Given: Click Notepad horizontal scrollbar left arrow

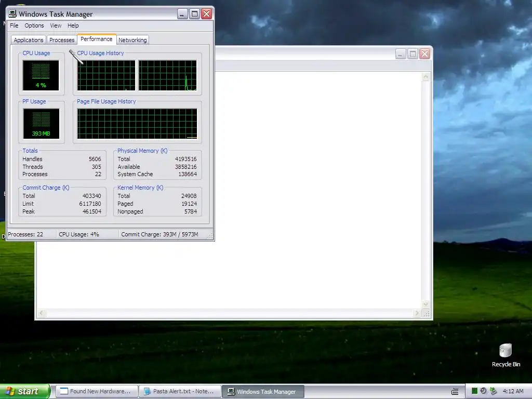Looking at the screenshot, I should [x=42, y=313].
